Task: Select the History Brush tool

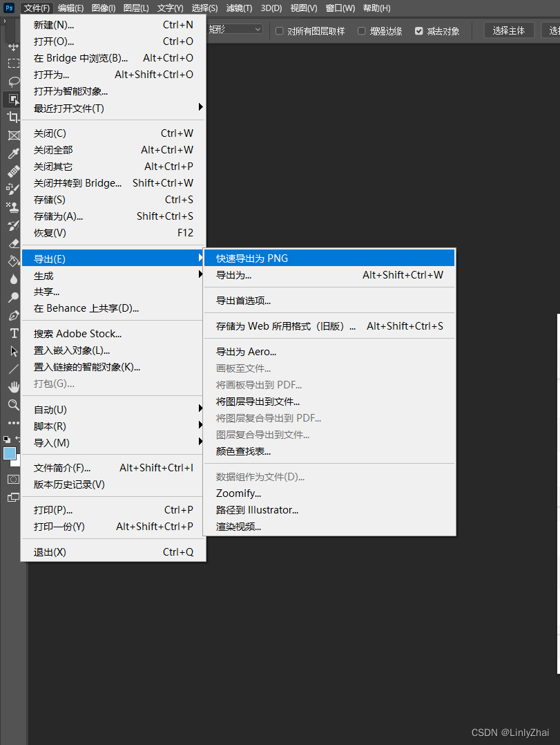Action: coord(13,225)
